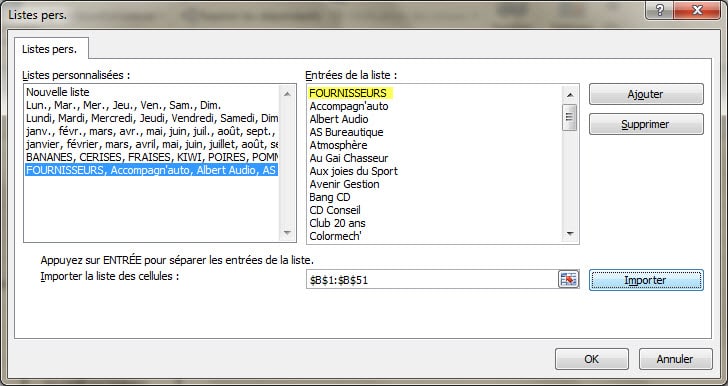
Task: Click down arrow of custom lists scrollbar
Action: click(x=287, y=233)
